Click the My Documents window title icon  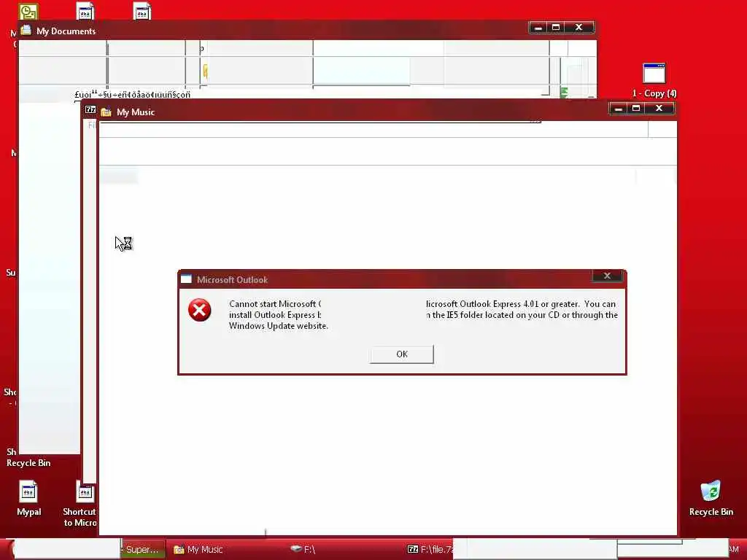[x=26, y=31]
